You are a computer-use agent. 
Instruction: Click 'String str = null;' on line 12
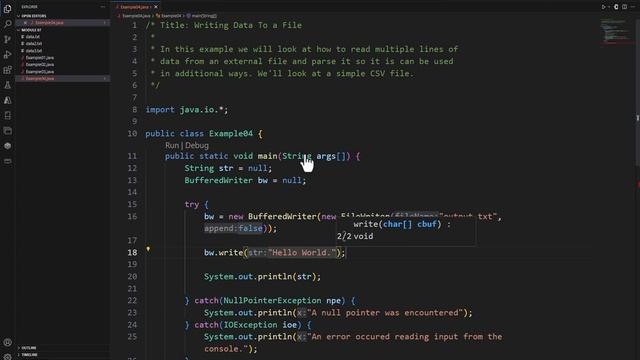click(x=228, y=168)
